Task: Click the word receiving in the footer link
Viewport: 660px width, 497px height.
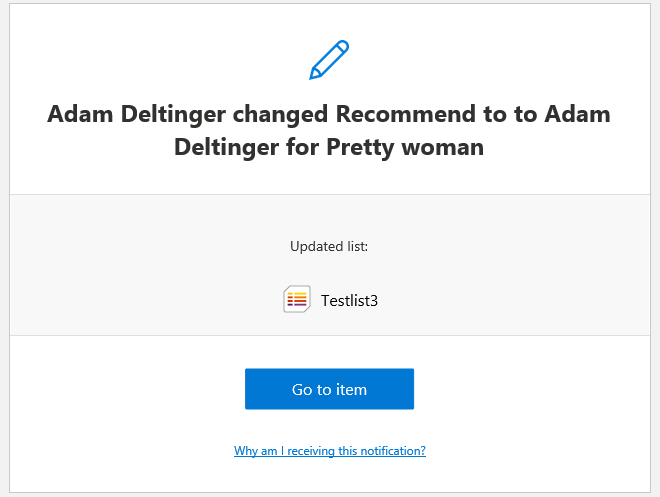Action: click(311, 451)
